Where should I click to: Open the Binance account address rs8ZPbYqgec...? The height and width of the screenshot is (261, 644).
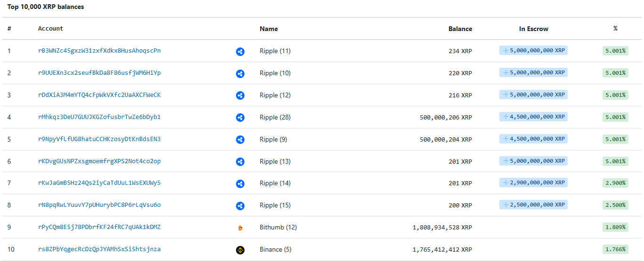pyautogui.click(x=99, y=249)
